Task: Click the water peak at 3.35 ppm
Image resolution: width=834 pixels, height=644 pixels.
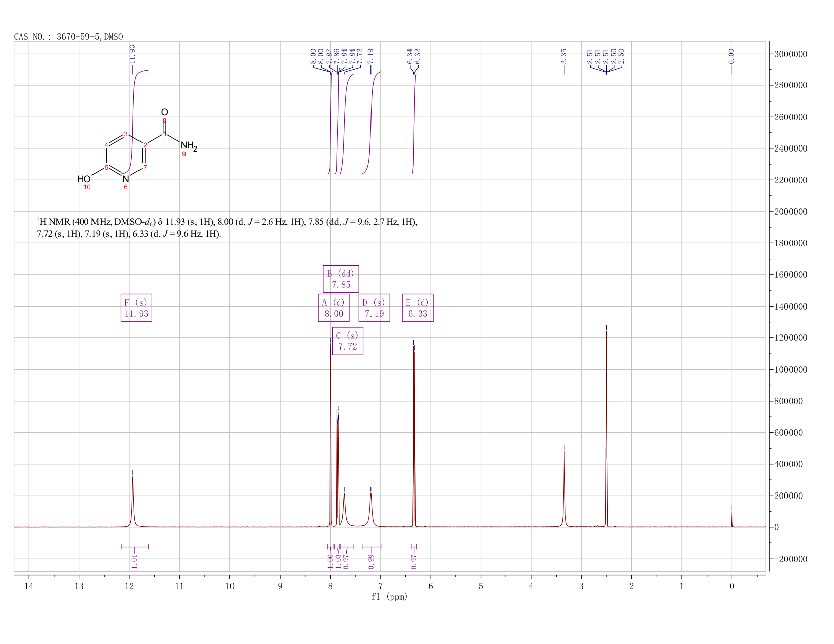Action: 564,490
